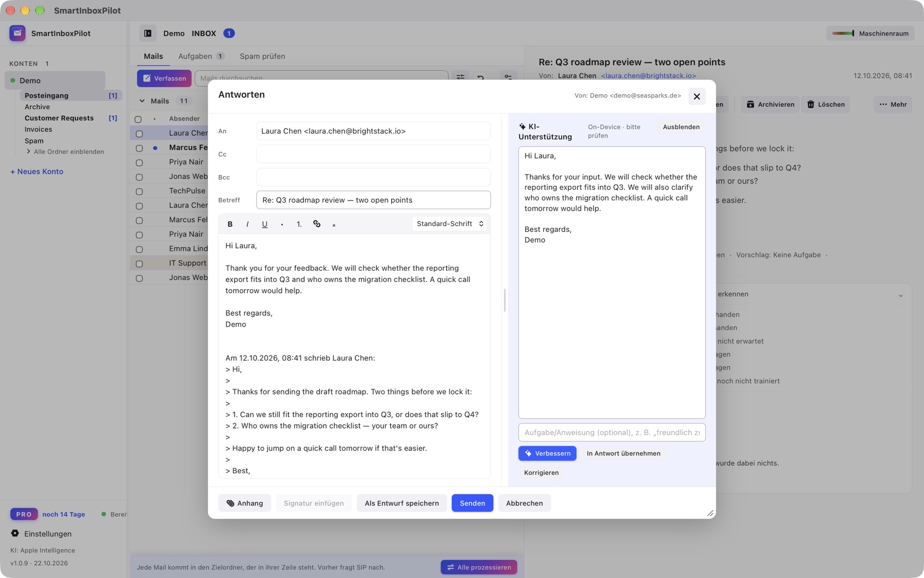Attach a file with Anhang
This screenshot has height=578, width=924.
point(244,503)
